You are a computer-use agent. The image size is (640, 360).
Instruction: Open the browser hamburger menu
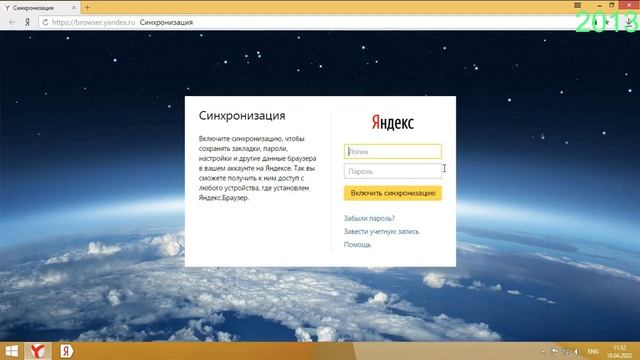coord(578,5)
